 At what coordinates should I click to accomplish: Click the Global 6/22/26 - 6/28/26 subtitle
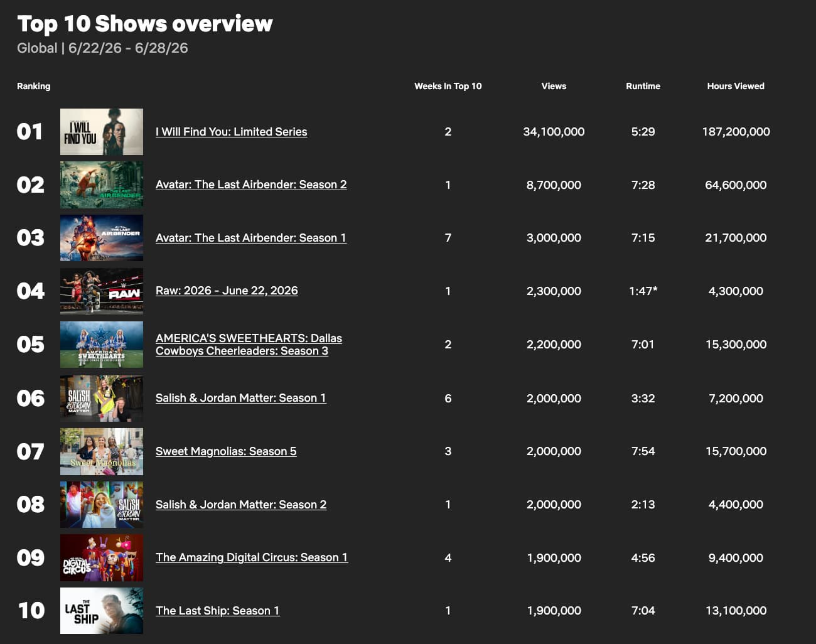102,48
